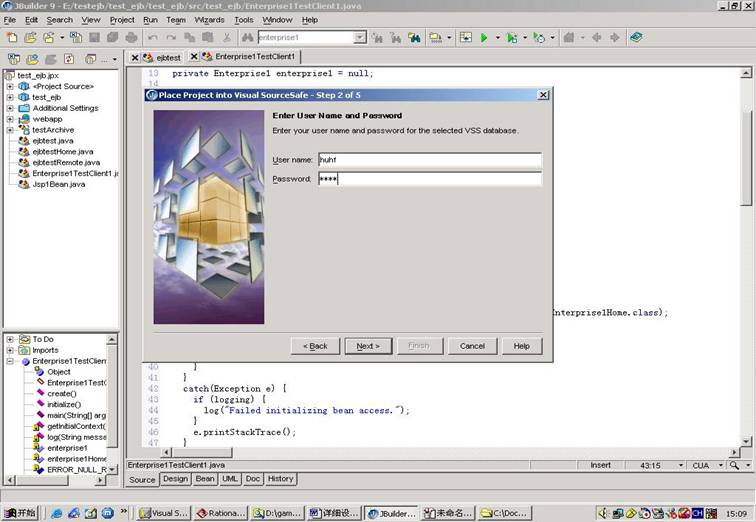Click the editor horizontal scrollbar thumb

click(x=202, y=453)
